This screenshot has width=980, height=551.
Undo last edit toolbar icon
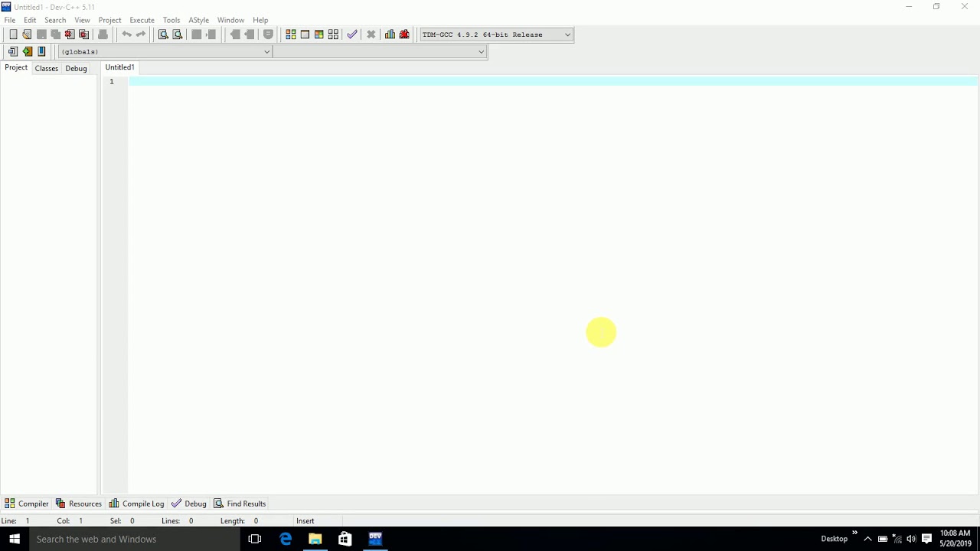click(x=126, y=34)
